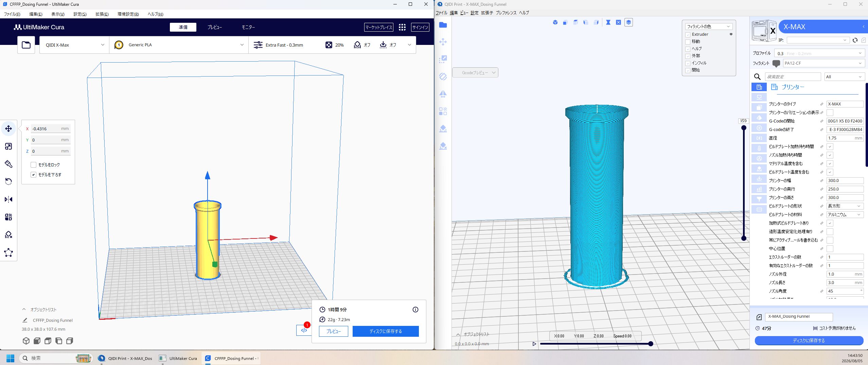
Task: Open Generic PLA material dropdown
Action: coord(179,45)
